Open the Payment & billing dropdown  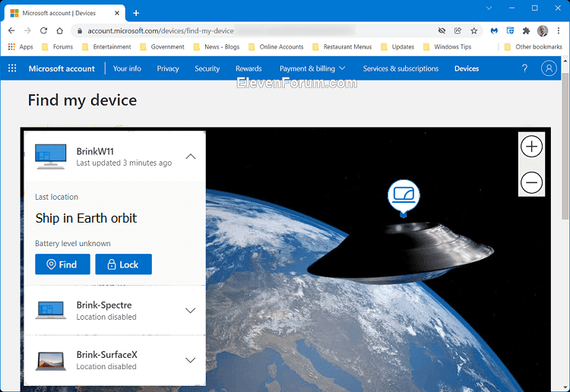[x=312, y=68]
